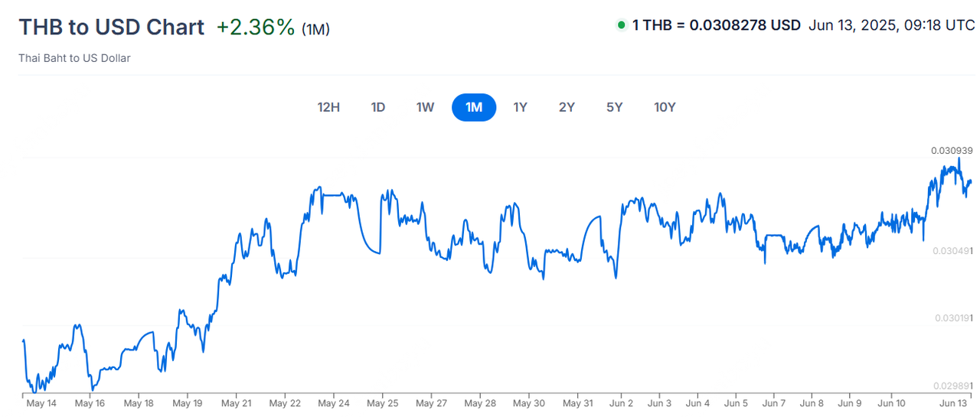This screenshot has width=980, height=417.
Task: Click the green live rate indicator dot
Action: point(621,25)
